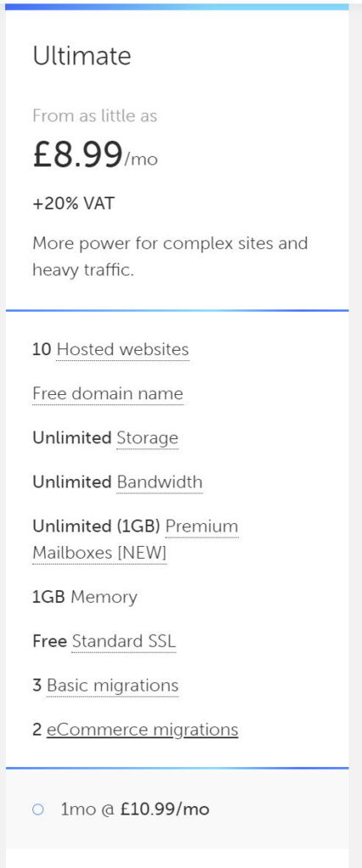Click the Unlimited (1GB) mailbox text
Viewport: 362px width, 868px height.
(97, 526)
